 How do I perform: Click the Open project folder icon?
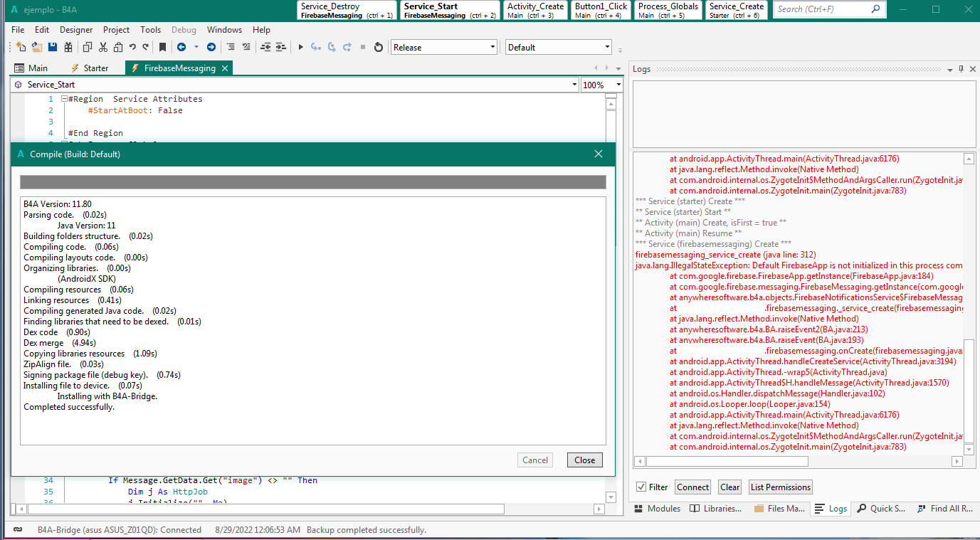36,48
